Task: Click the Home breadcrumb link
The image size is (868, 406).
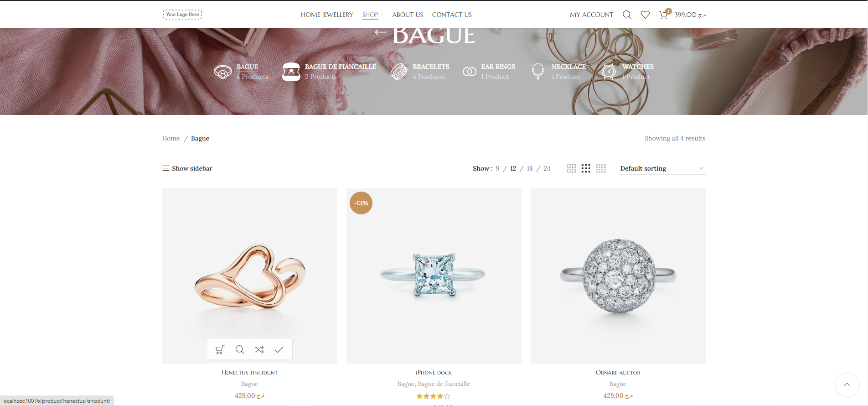Action: click(171, 138)
